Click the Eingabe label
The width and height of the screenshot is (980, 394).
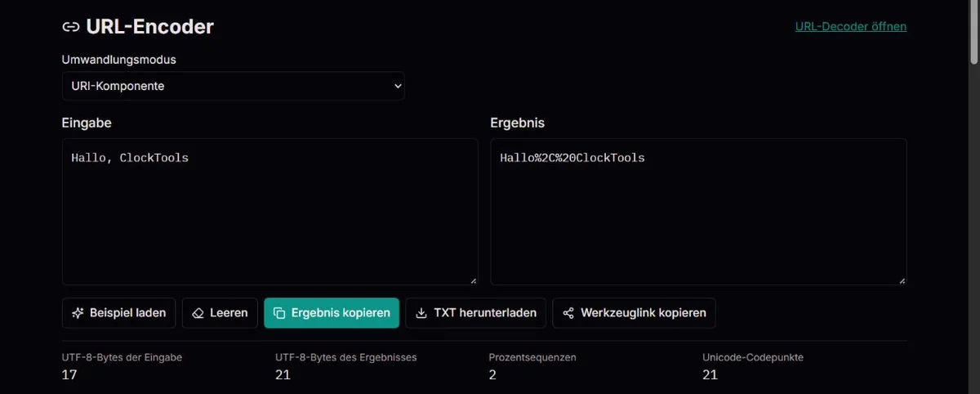pyautogui.click(x=87, y=123)
